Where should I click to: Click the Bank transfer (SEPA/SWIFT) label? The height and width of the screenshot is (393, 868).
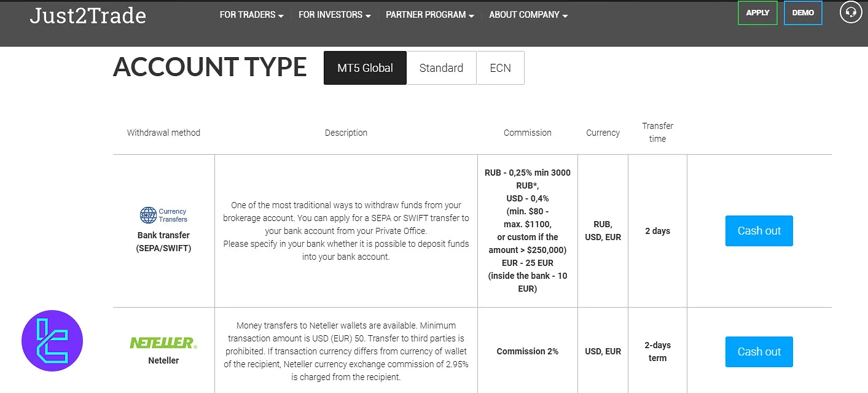pos(163,242)
